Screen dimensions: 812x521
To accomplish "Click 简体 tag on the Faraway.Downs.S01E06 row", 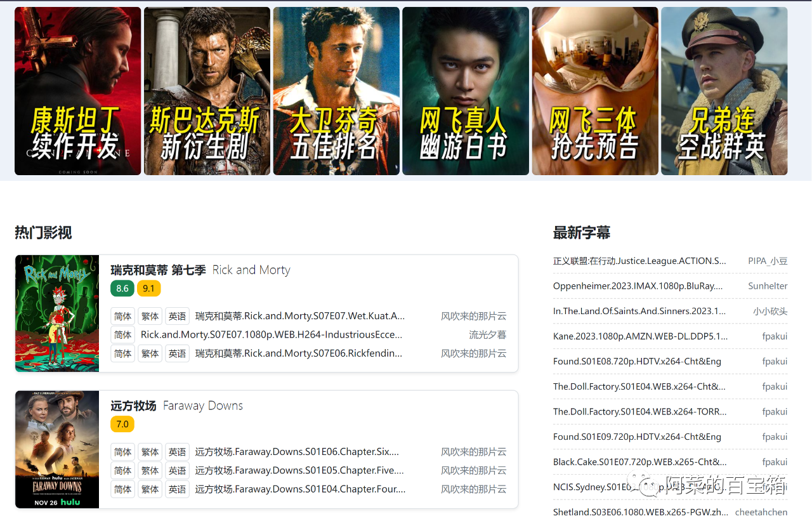I will 122,452.
